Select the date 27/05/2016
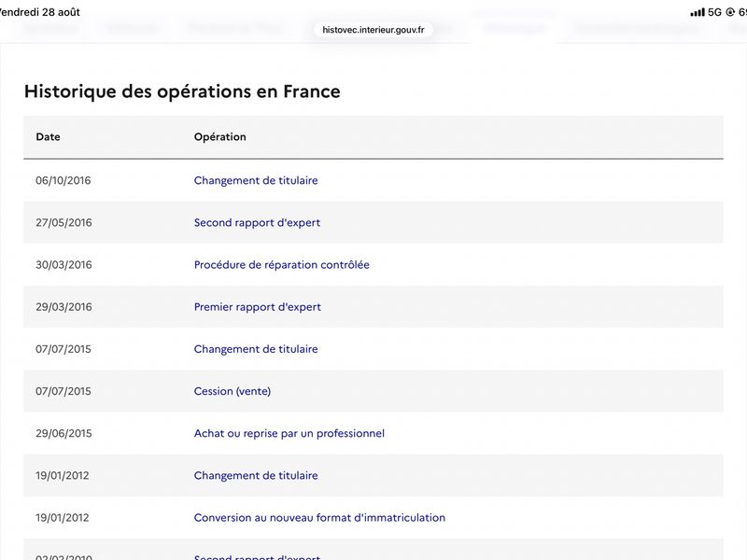 [63, 223]
